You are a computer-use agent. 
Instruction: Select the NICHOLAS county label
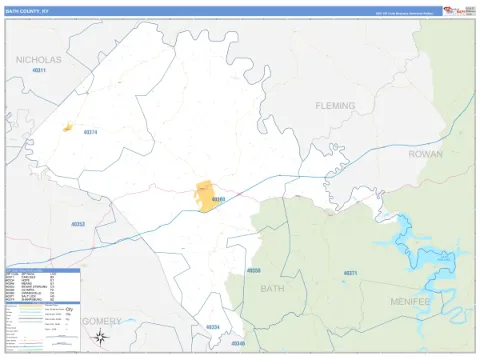pos(39,60)
